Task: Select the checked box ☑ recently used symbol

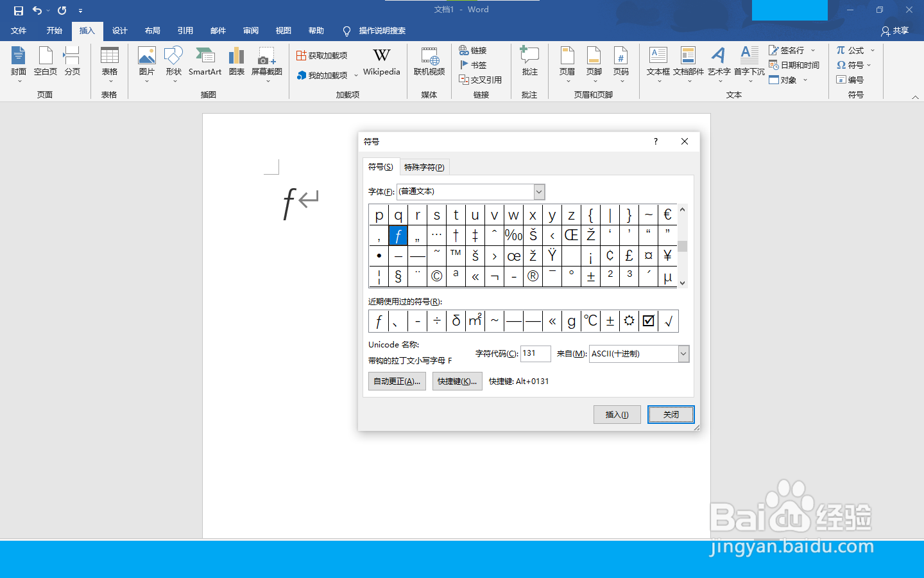Action: pos(649,321)
